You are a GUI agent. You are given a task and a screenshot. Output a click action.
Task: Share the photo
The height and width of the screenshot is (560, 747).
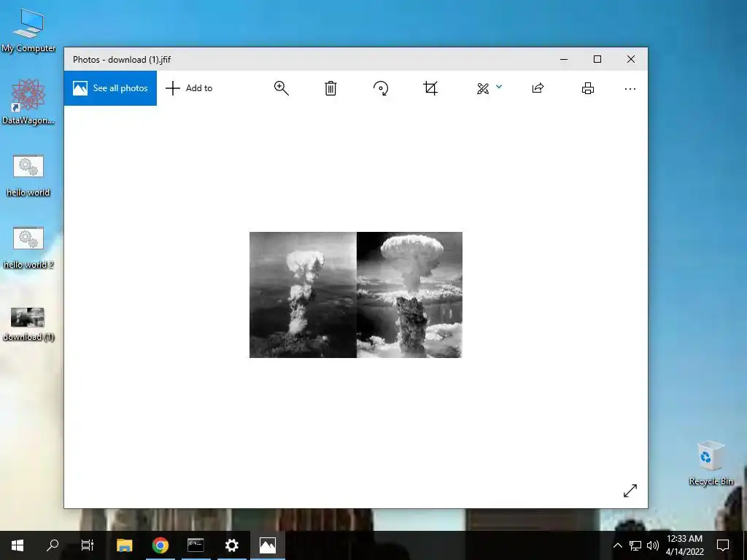tap(538, 88)
